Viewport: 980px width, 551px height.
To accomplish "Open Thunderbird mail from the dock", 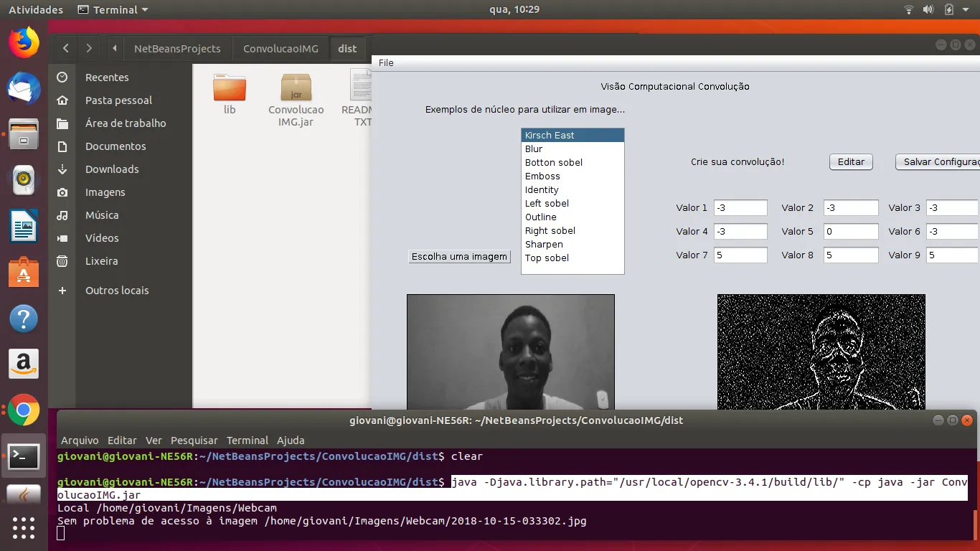I will (x=24, y=88).
